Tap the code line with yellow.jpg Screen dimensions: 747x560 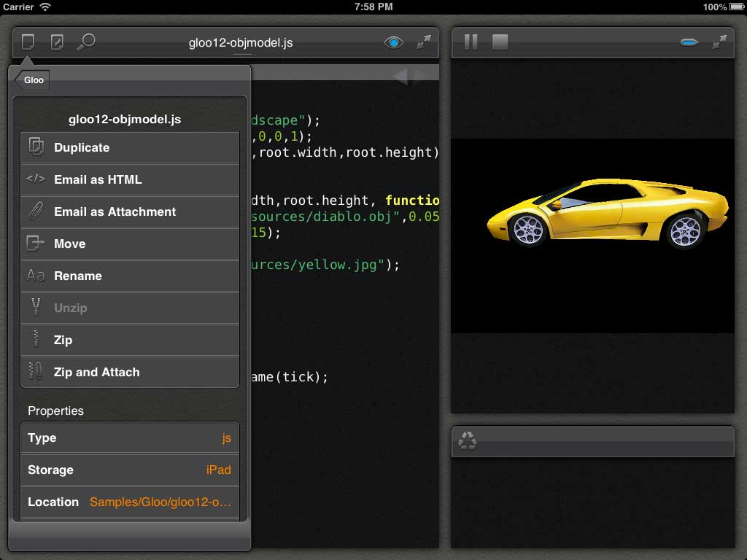pyautogui.click(x=326, y=264)
